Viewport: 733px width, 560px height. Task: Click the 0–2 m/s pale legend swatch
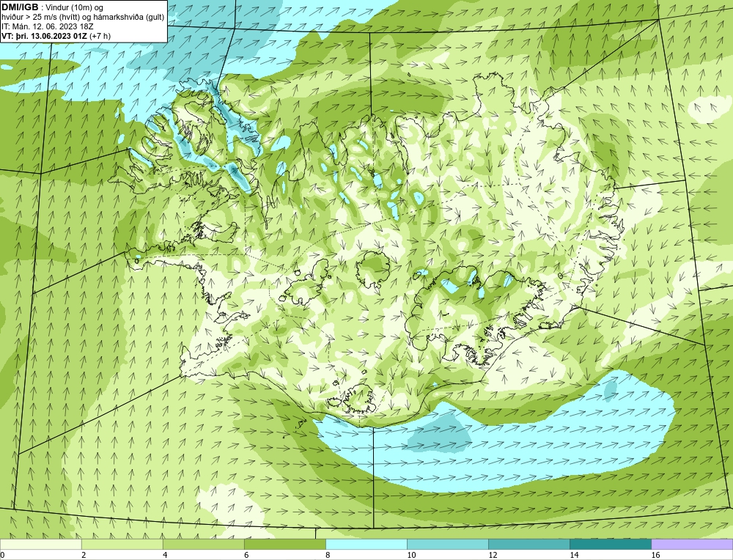tap(41, 544)
